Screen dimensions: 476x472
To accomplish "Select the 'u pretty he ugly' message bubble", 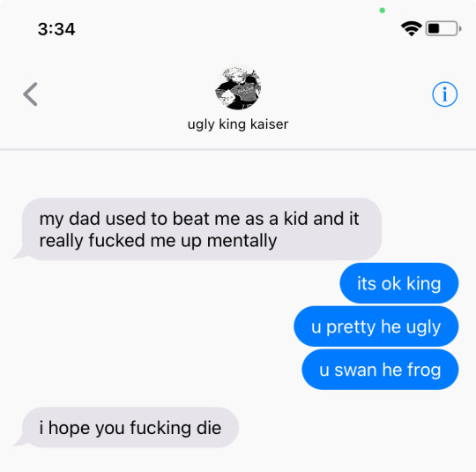I will (x=376, y=326).
